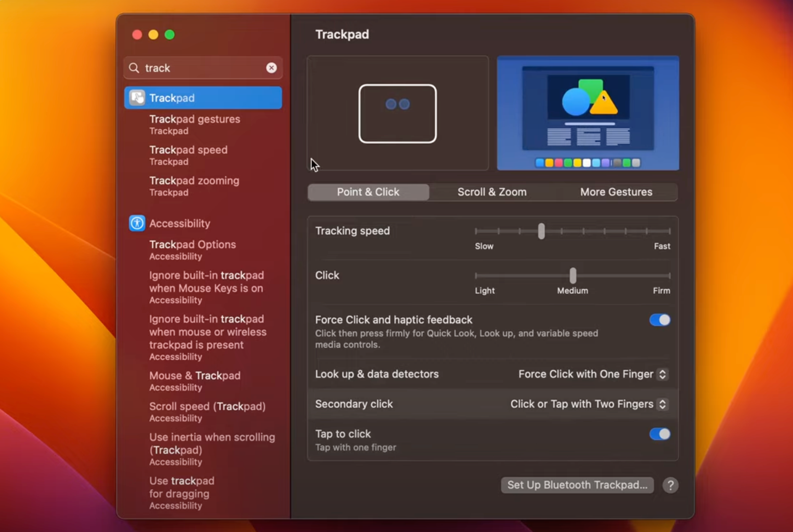Switch to the Scroll & Zoom tab
The width and height of the screenshot is (793, 532).
point(492,192)
